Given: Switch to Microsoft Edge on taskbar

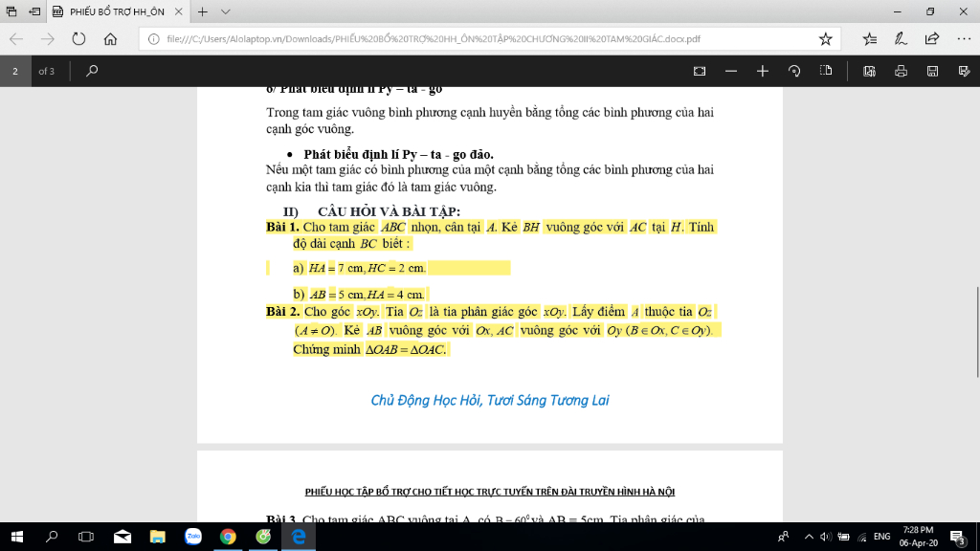Looking at the screenshot, I should [x=299, y=537].
